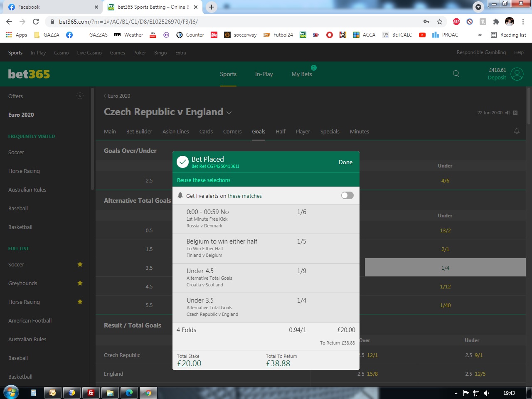Open In-Play in the green header
This screenshot has height=399, width=532.
264,74
